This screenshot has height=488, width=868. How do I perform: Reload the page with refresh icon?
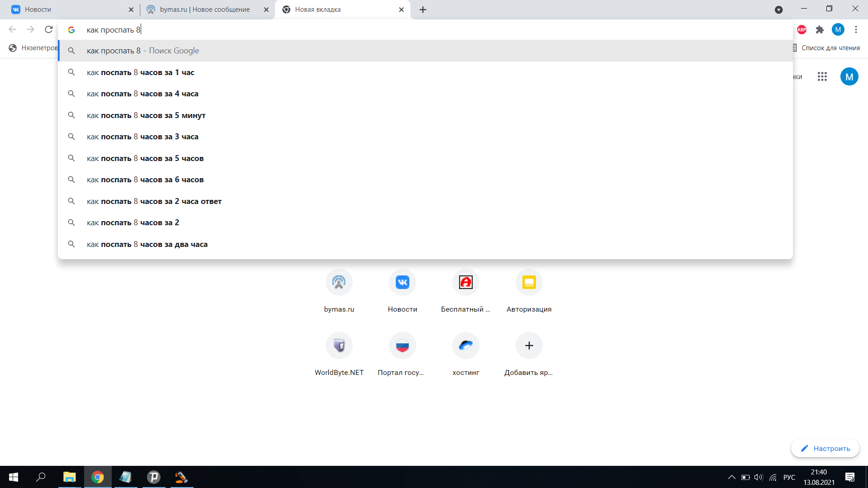pos(48,30)
